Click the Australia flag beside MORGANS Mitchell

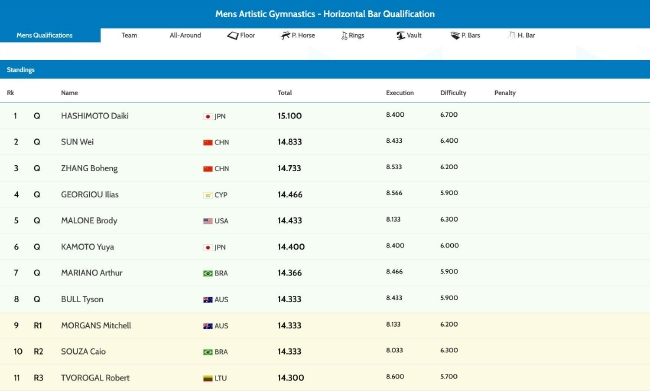[208, 326]
